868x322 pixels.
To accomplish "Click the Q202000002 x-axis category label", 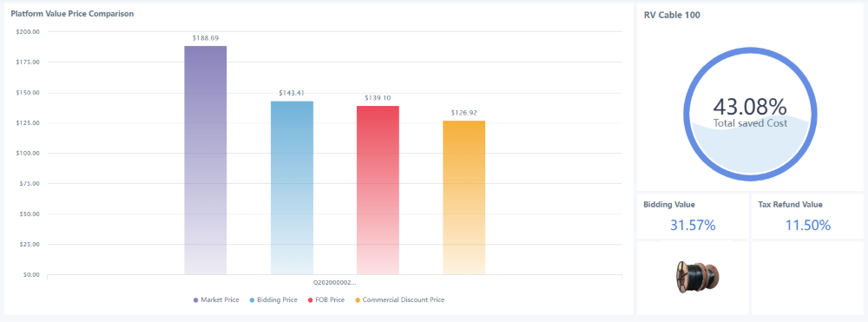I will tap(335, 282).
